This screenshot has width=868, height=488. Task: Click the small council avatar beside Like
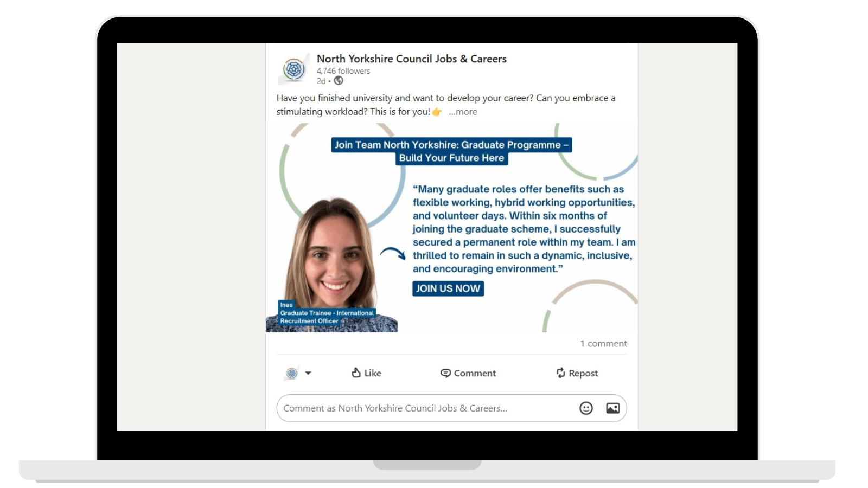tap(292, 373)
